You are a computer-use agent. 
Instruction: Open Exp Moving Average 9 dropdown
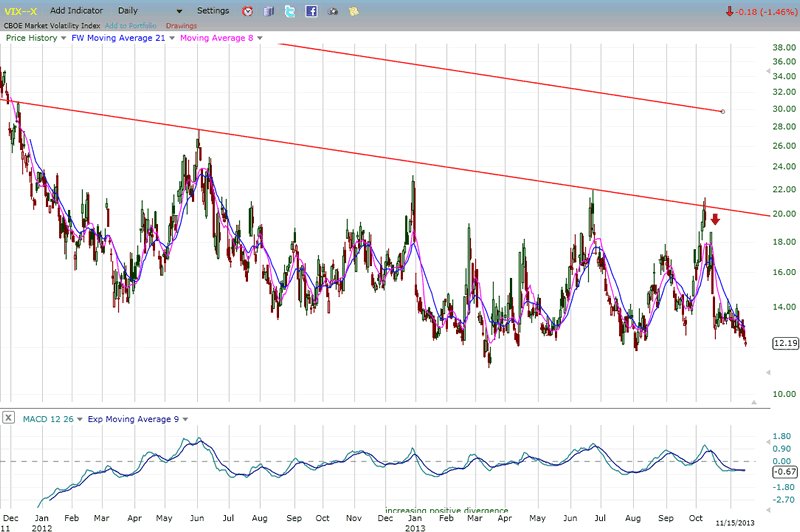point(186,418)
